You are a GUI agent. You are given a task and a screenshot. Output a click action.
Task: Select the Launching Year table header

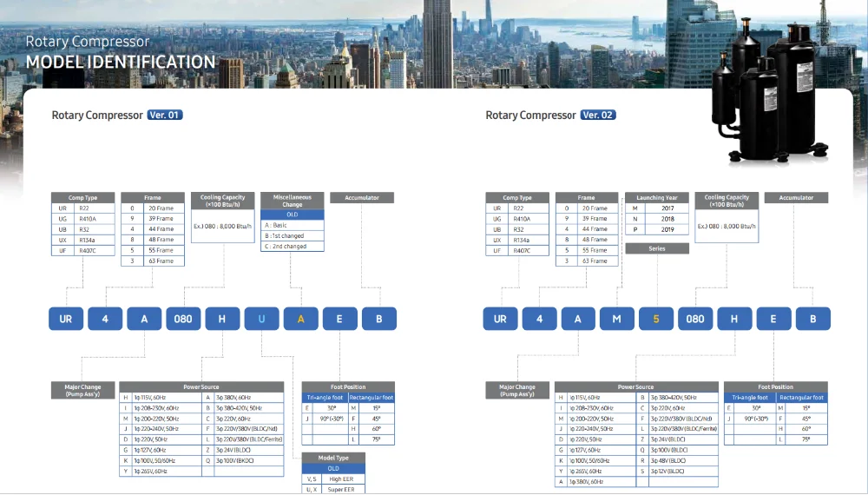click(657, 198)
